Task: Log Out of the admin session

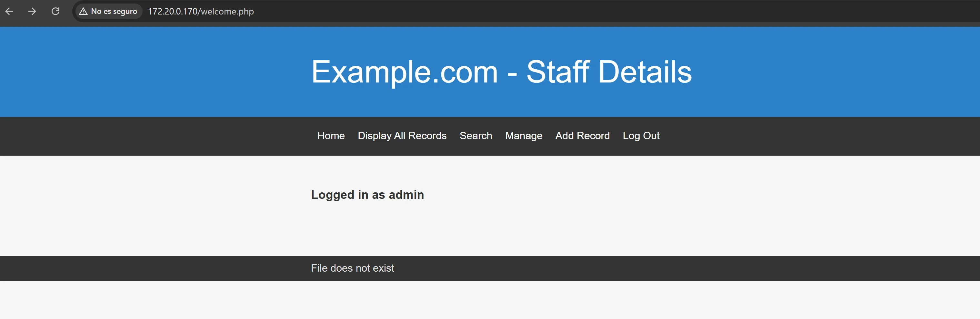Action: [641, 136]
